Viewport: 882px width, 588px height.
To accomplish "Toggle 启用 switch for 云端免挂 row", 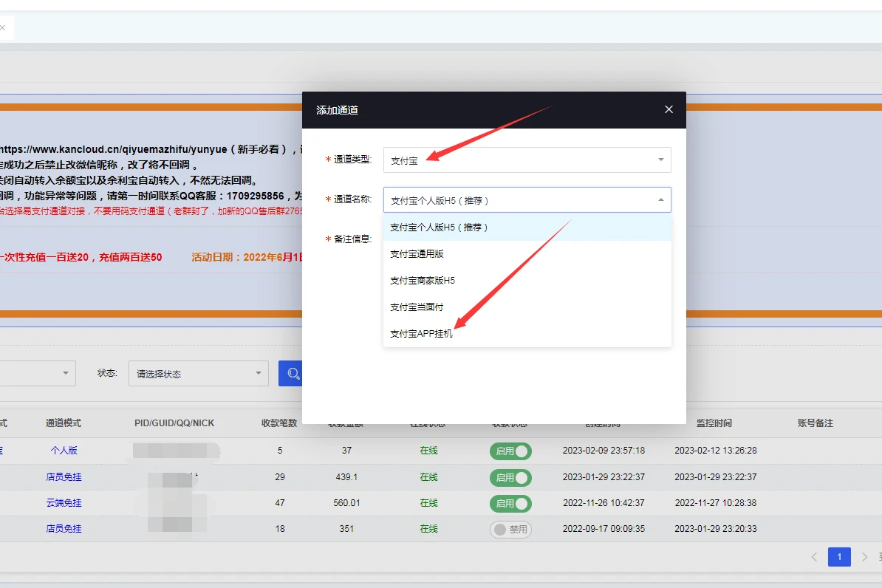I will (510, 504).
